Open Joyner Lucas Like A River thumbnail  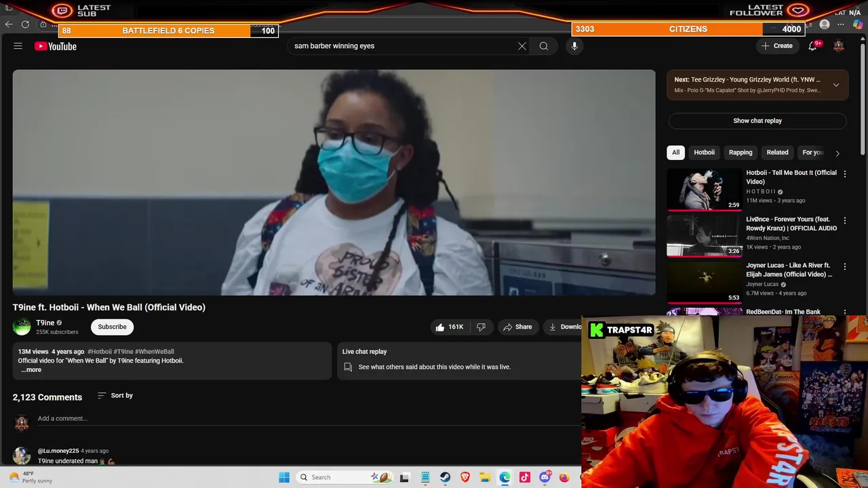pos(704,283)
